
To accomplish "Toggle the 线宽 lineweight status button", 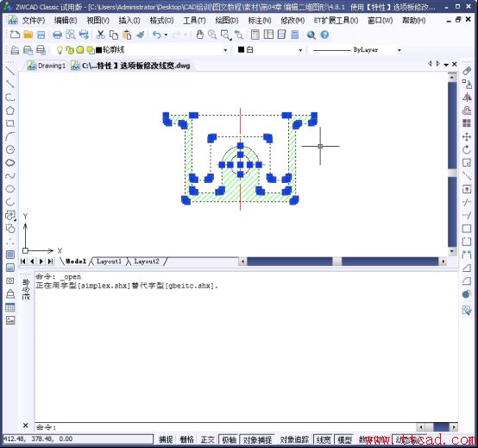I will [x=324, y=439].
